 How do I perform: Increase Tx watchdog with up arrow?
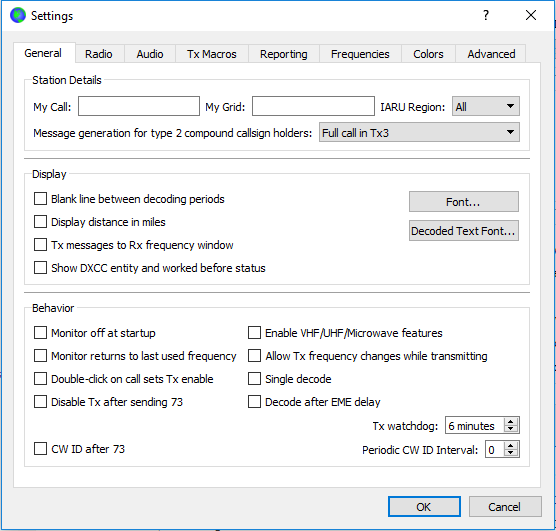click(x=511, y=422)
